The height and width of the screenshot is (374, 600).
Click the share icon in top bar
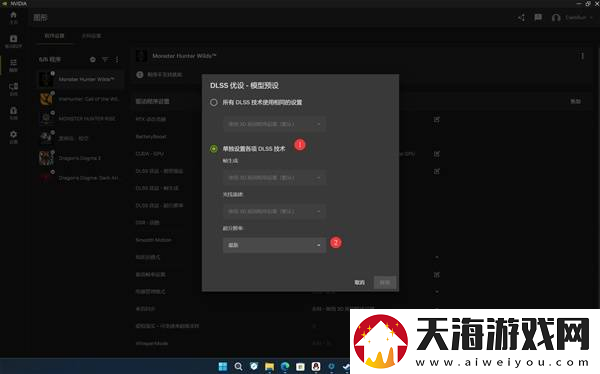522,18
